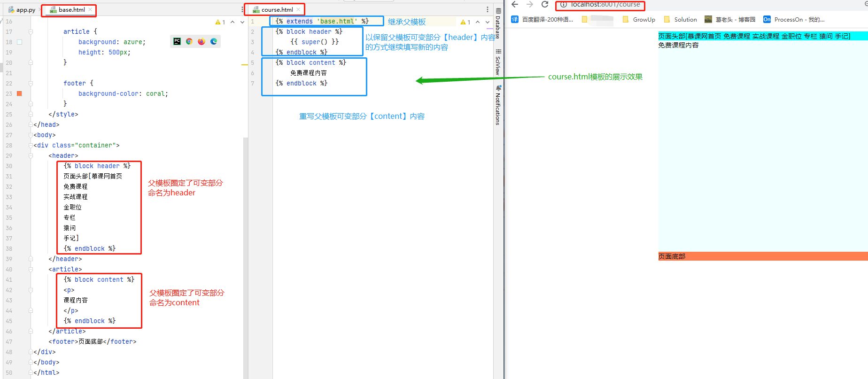Collapse the footer CSS rule fold

coord(31,83)
